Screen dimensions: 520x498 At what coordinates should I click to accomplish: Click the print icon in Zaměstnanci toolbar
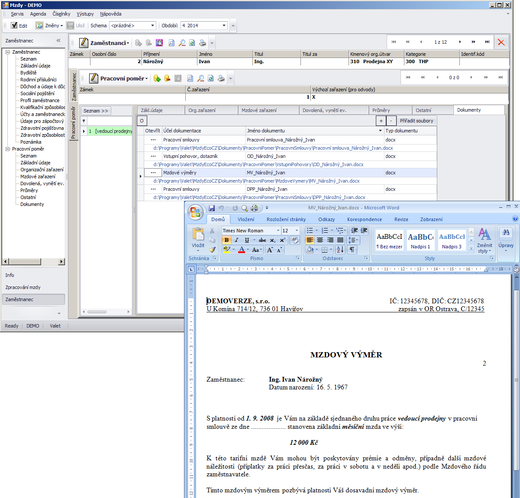202,43
